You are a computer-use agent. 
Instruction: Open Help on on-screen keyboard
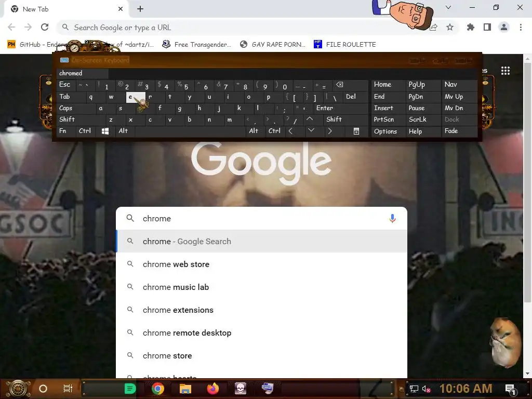[x=423, y=131]
